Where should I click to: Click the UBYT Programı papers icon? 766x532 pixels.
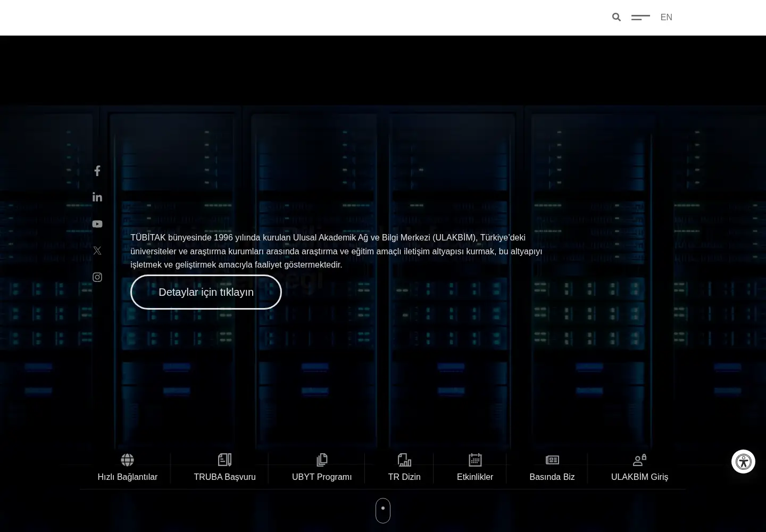pos(322,460)
